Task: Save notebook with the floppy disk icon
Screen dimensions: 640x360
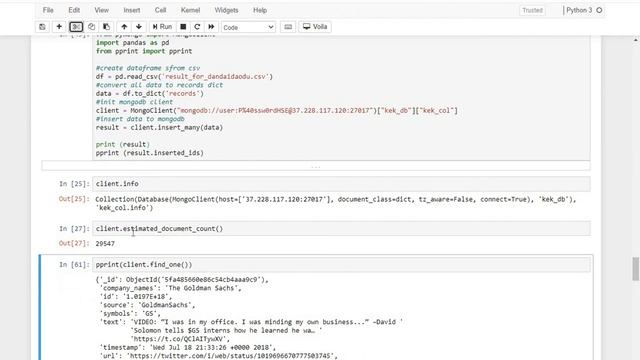Action: tap(42, 27)
